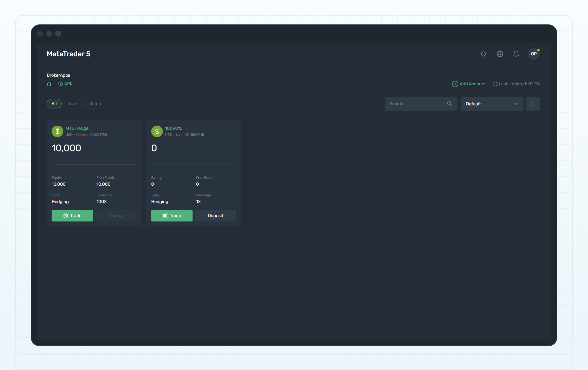Viewport: 588px width, 370px height.
Task: Open the Default sorting dropdown
Action: [x=492, y=104]
